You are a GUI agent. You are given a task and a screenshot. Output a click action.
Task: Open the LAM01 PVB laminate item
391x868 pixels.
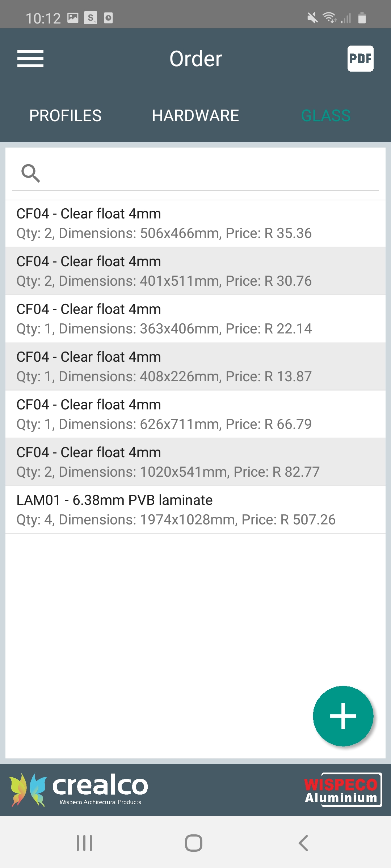click(195, 510)
